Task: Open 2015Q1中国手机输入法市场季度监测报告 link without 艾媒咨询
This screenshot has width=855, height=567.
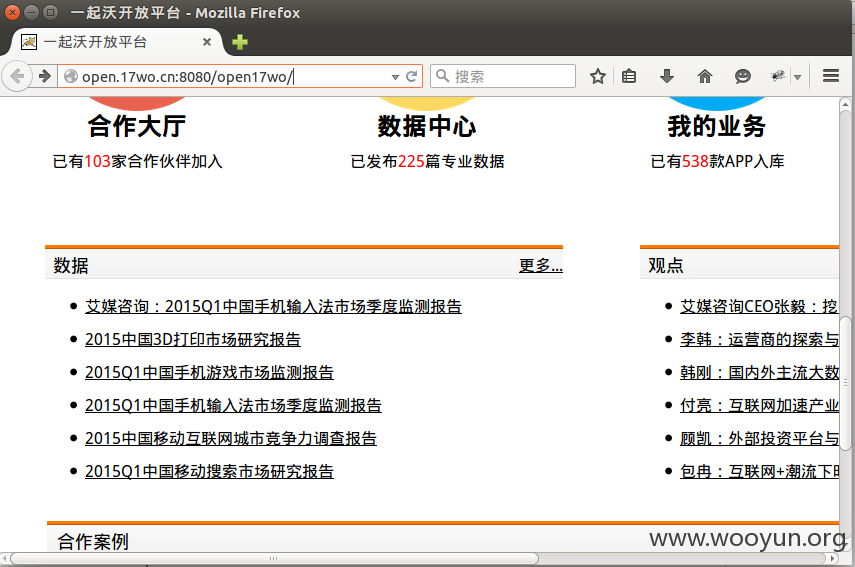Action: [233, 406]
